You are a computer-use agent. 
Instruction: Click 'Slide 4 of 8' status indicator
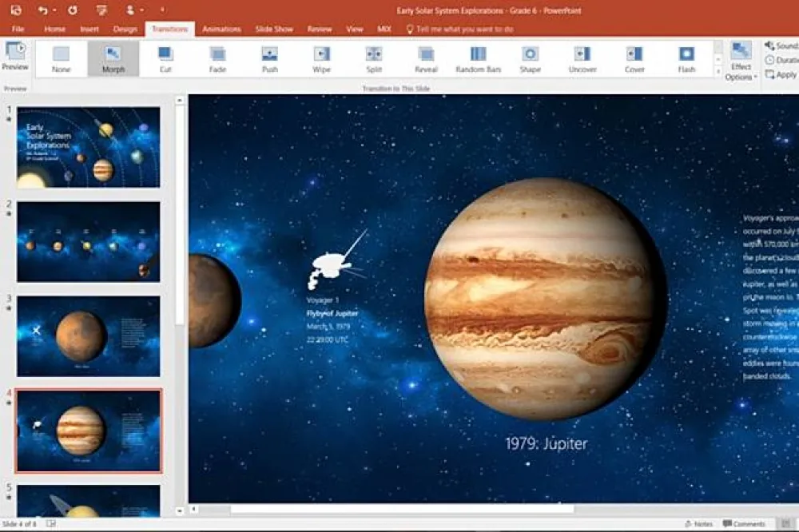click(x=19, y=524)
